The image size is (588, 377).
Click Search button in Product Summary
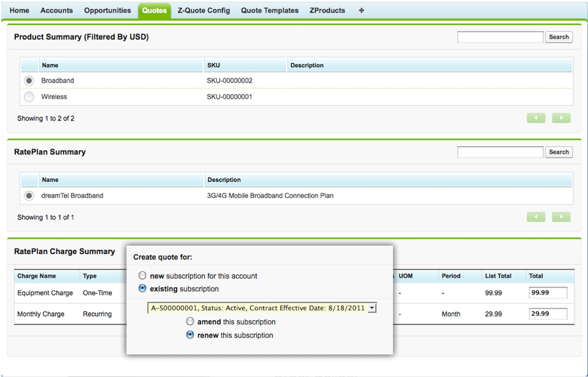[559, 37]
